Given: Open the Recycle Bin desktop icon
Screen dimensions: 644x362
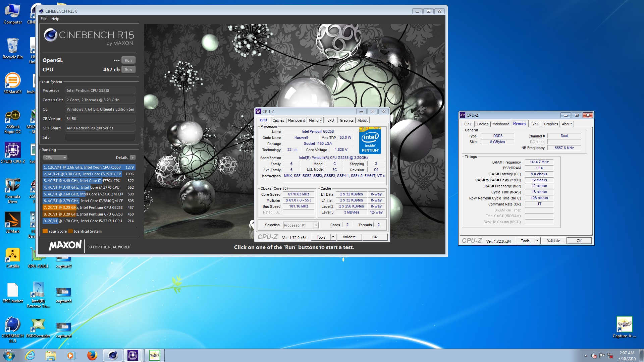Looking at the screenshot, I should (x=13, y=49).
